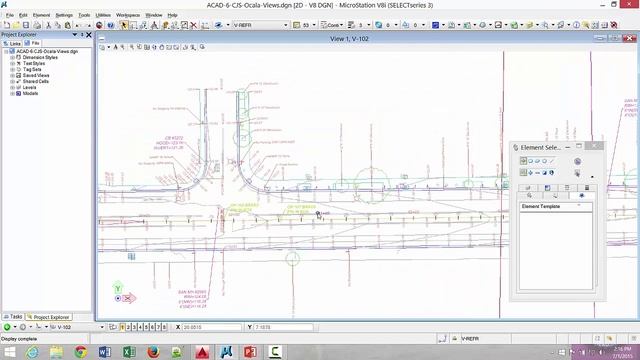Open the Settings menu

64,15
